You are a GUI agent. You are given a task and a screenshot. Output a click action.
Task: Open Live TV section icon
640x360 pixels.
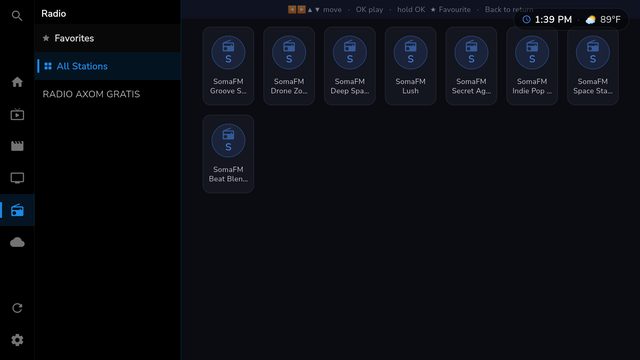click(17, 115)
